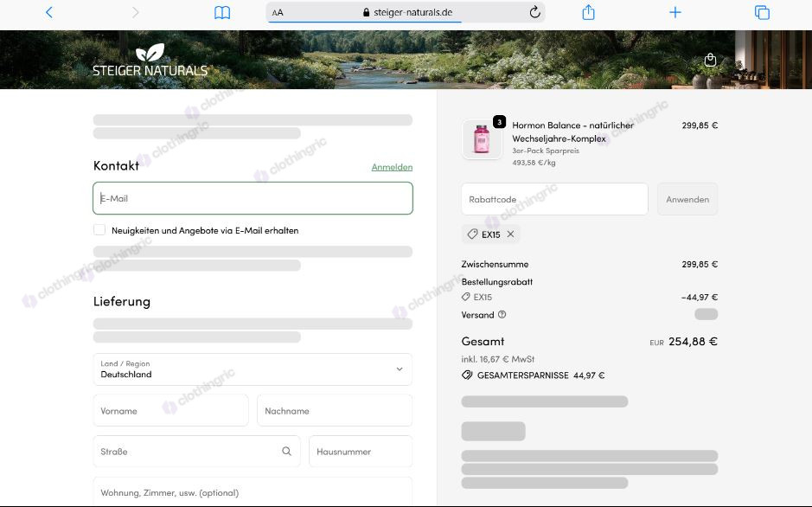Click the EX15 discount chip tag icon

coord(472,234)
